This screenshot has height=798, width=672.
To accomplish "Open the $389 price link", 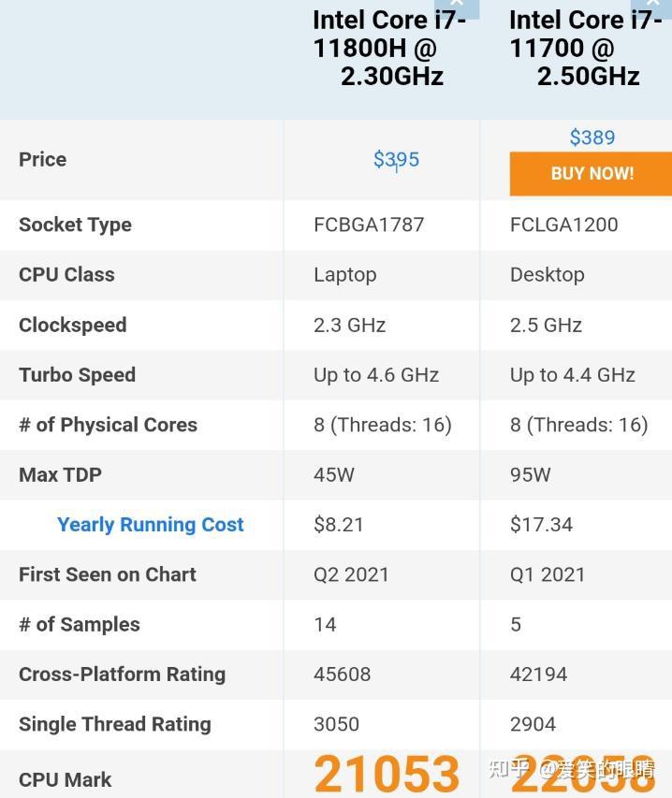I will (592, 138).
